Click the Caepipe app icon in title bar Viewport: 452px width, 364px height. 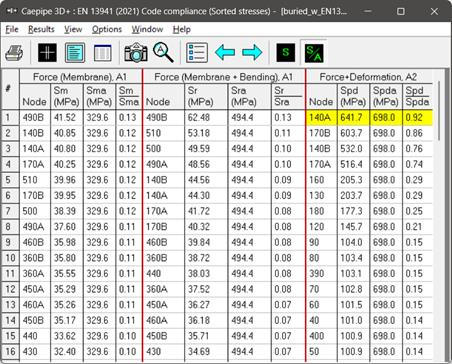coord(12,11)
